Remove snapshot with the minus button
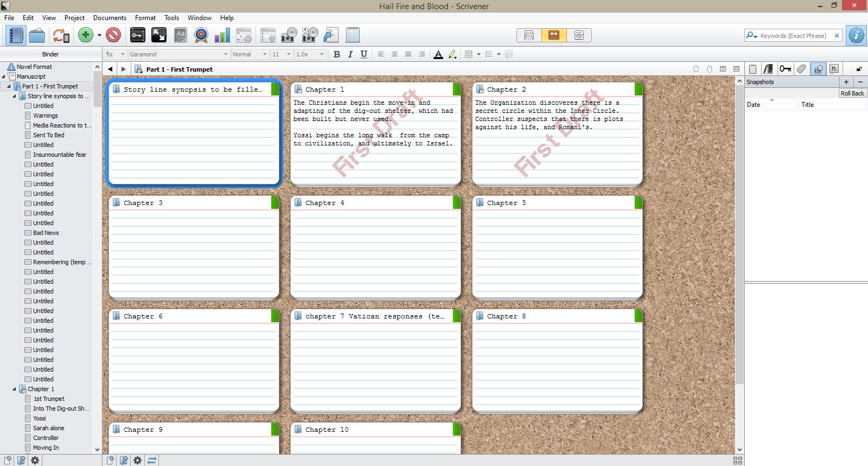 click(x=860, y=82)
